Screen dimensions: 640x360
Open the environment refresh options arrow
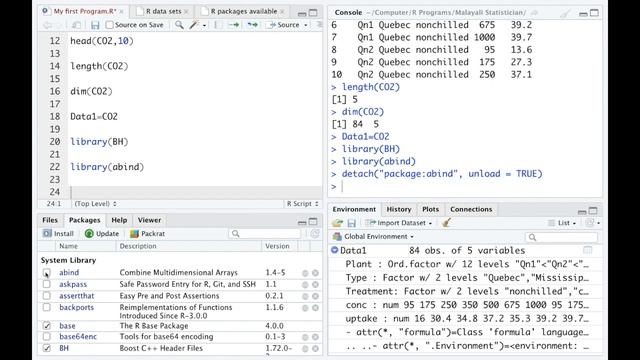[x=598, y=223]
